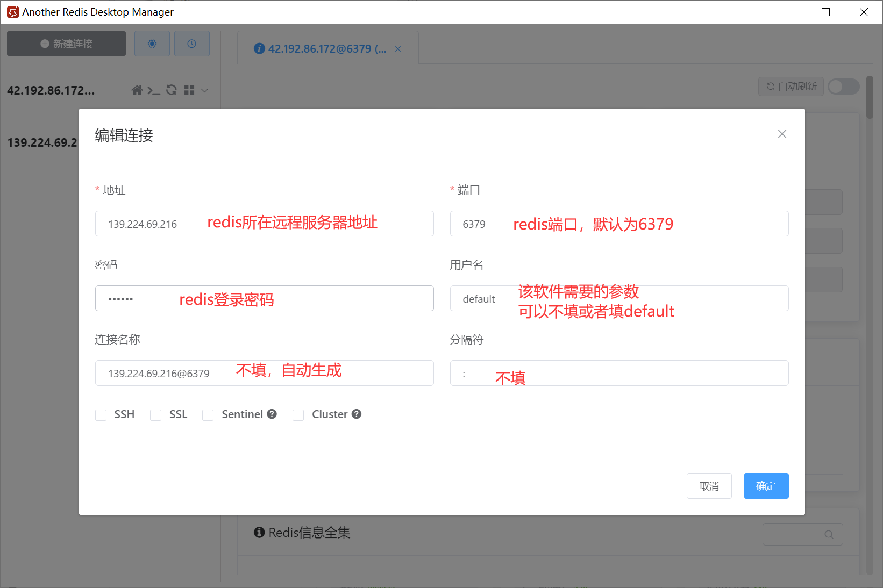This screenshot has height=588, width=883.
Task: Click the Sentinel help question icon
Action: click(272, 414)
